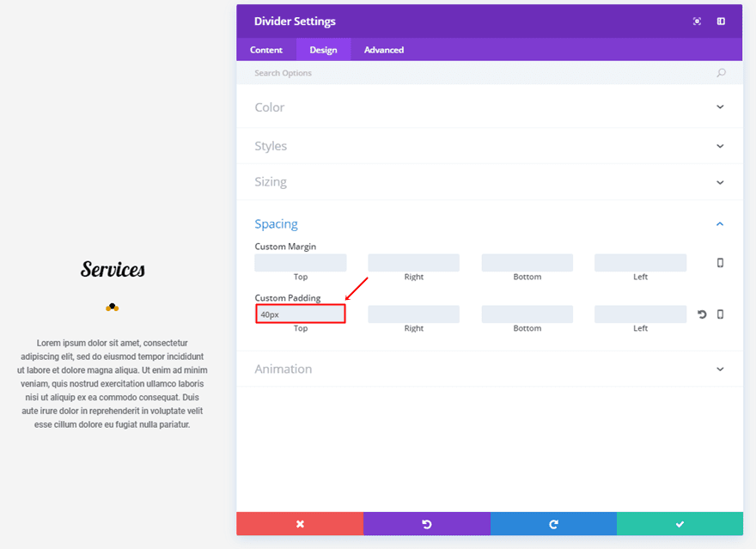Click the search magnifier icon

point(721,73)
